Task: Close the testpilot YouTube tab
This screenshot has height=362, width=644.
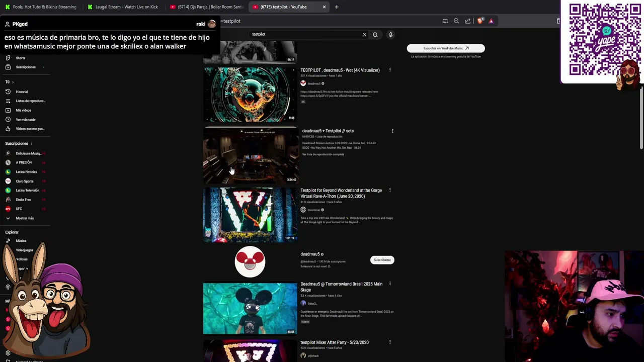Action: 324,7
